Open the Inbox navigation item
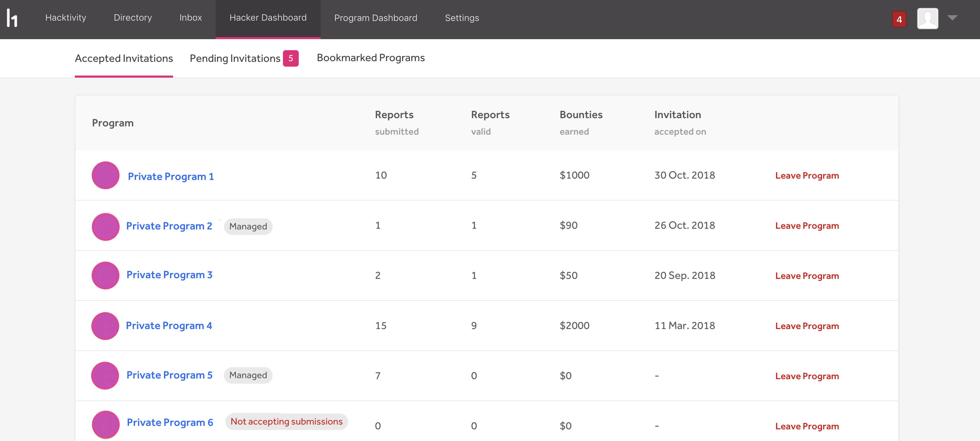Screen dimensions: 980x441 (190, 18)
